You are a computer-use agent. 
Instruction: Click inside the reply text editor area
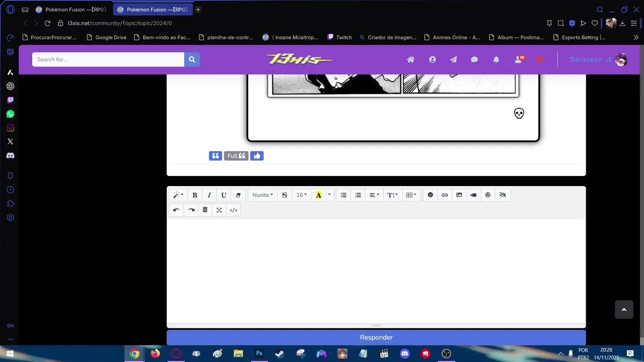376,271
